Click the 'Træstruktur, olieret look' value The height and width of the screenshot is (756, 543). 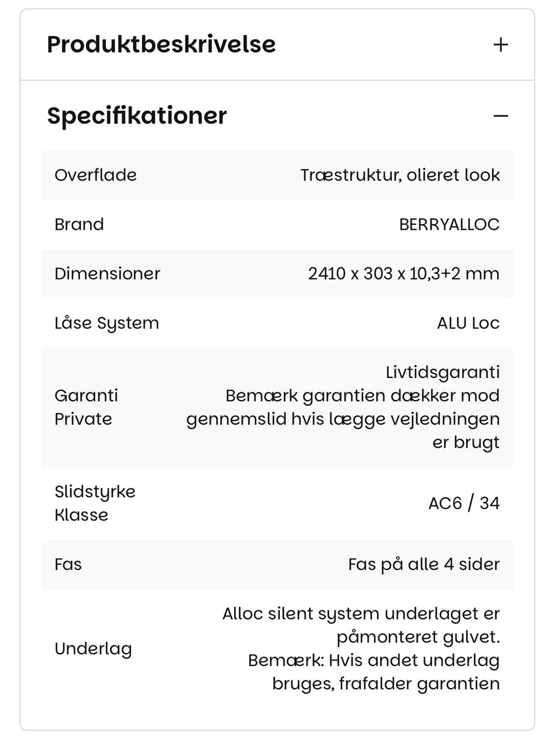pyautogui.click(x=400, y=175)
